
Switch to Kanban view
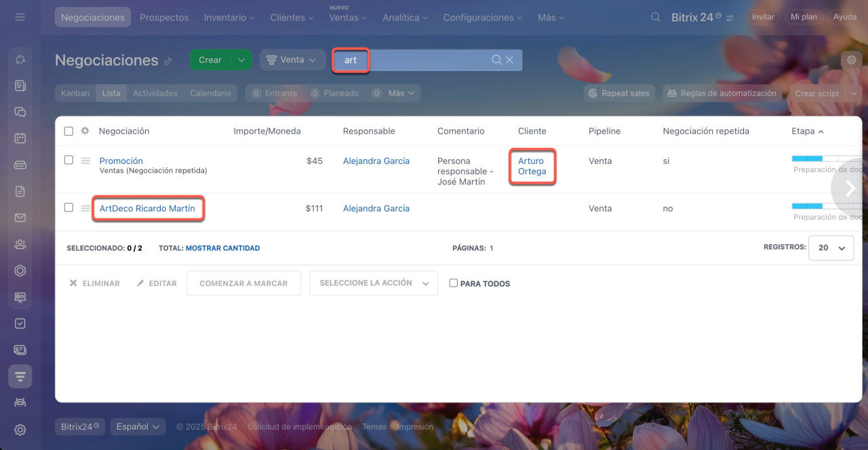[x=75, y=94]
